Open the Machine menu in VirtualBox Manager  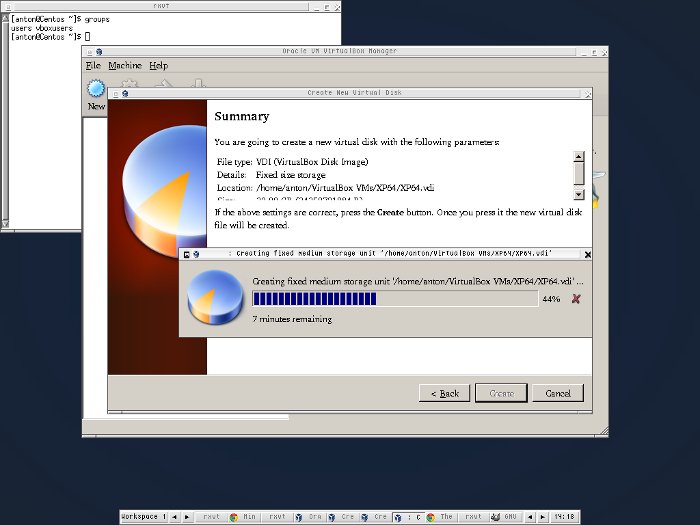(125, 66)
